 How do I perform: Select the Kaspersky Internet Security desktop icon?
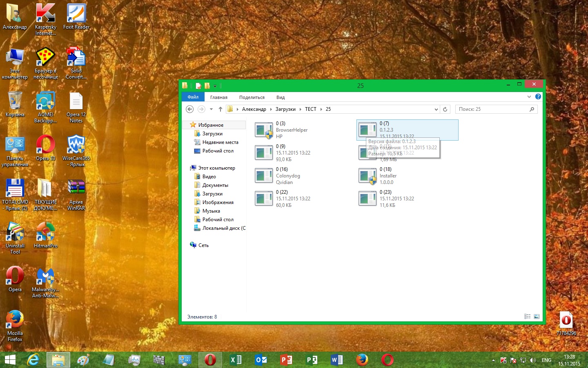click(45, 19)
